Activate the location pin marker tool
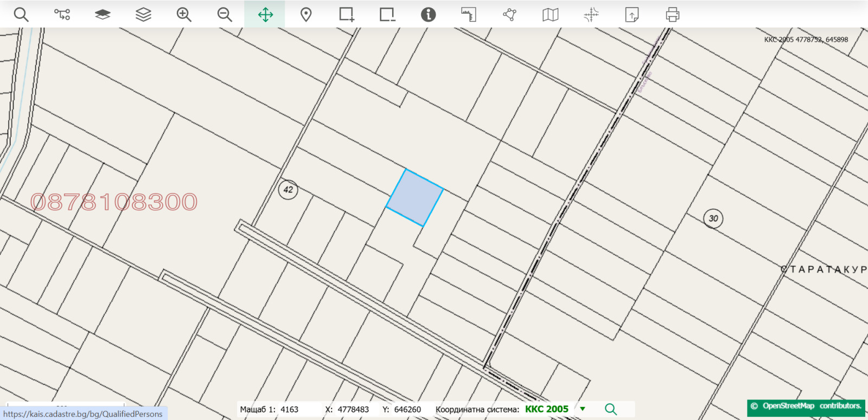Screen dimensions: 868x420 (x=306, y=15)
